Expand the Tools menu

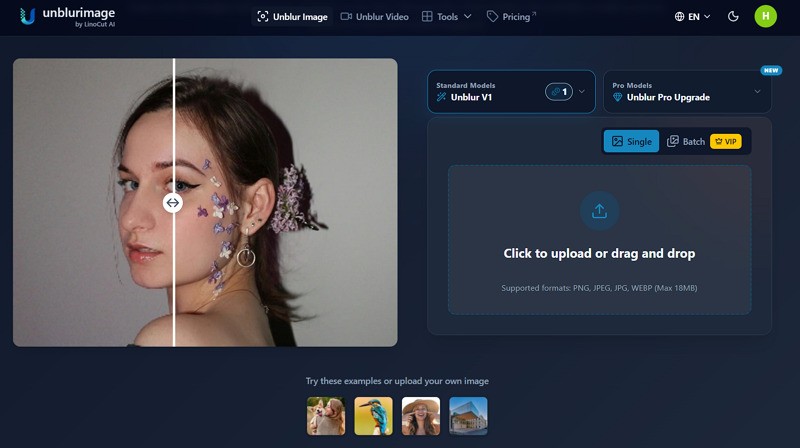pyautogui.click(x=446, y=17)
